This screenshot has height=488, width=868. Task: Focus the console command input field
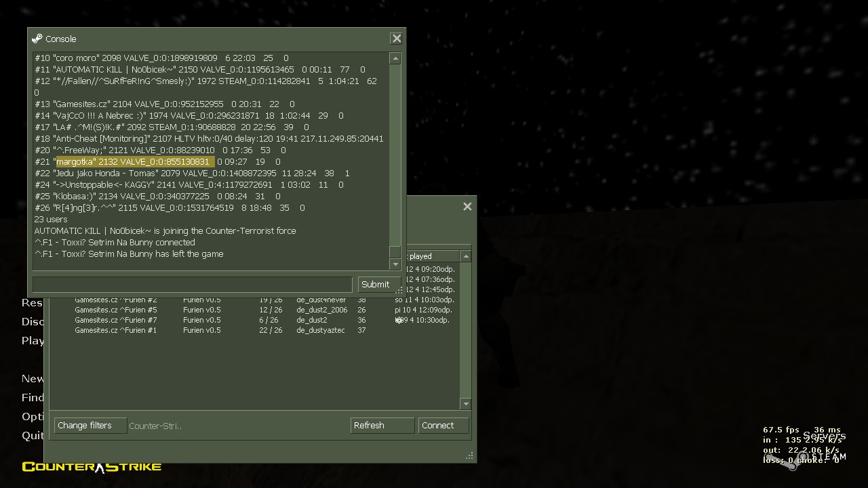point(193,285)
